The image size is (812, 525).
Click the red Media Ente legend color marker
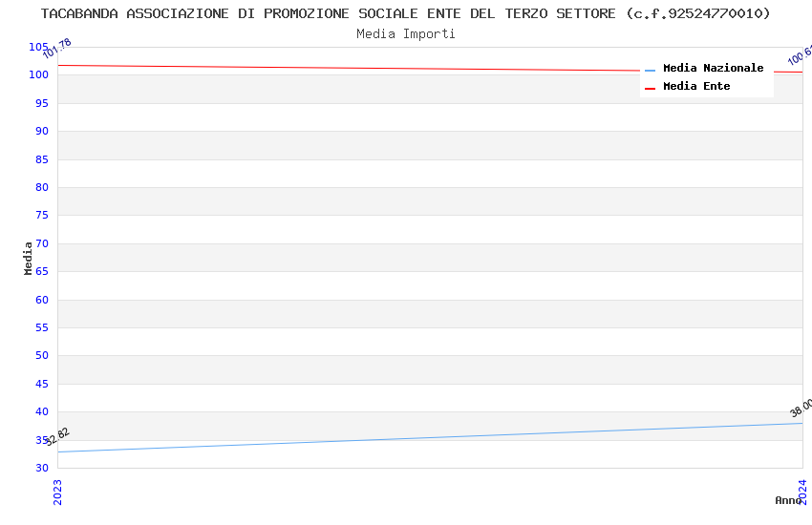click(650, 89)
